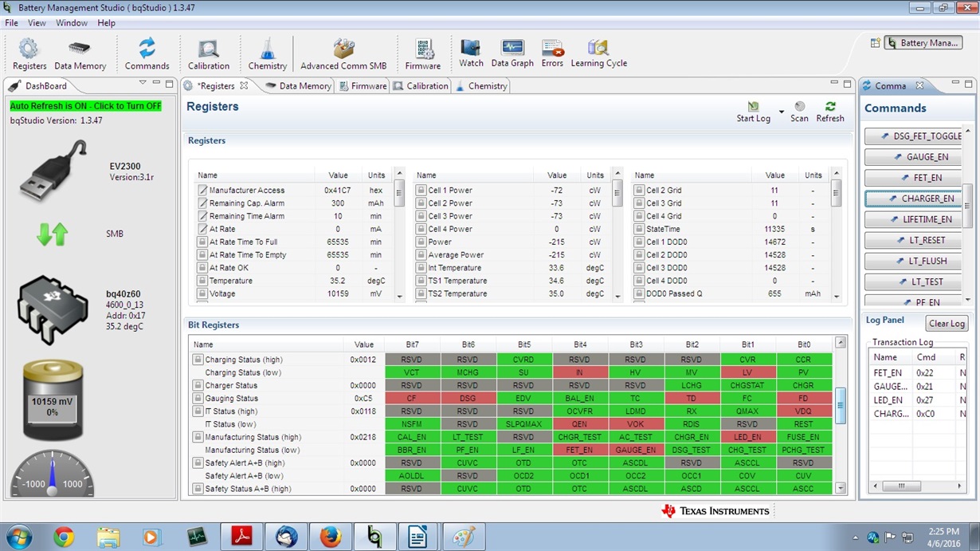The image size is (980, 551).
Task: Click the Refresh registers icon
Action: [x=829, y=112]
